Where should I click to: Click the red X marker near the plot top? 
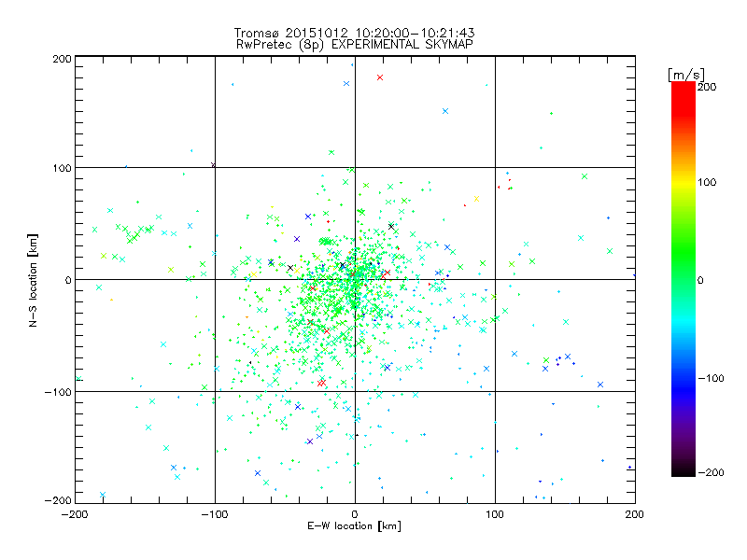380,77
